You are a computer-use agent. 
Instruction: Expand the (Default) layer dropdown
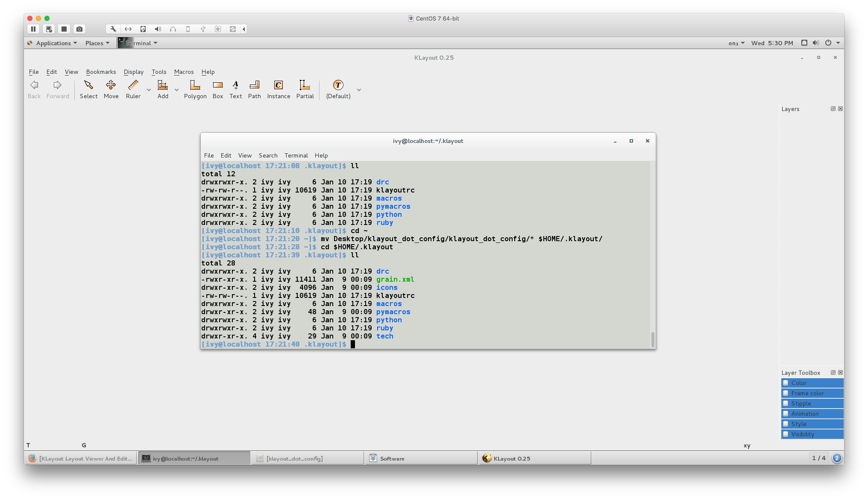359,90
